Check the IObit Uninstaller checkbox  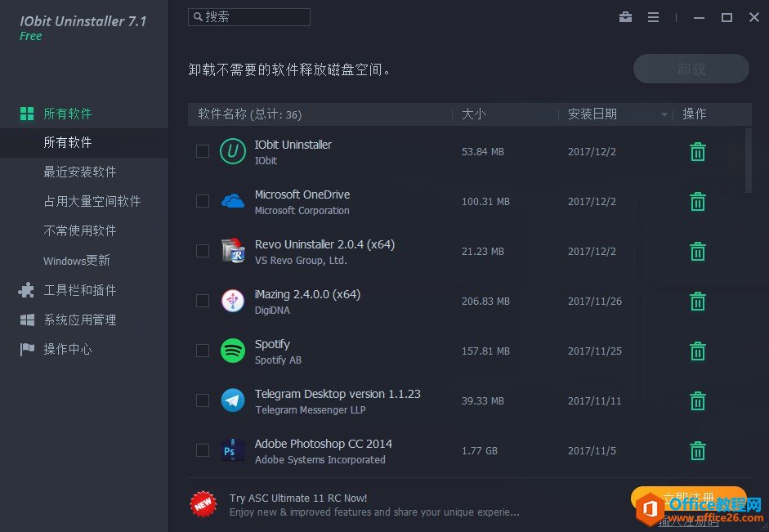(x=203, y=151)
